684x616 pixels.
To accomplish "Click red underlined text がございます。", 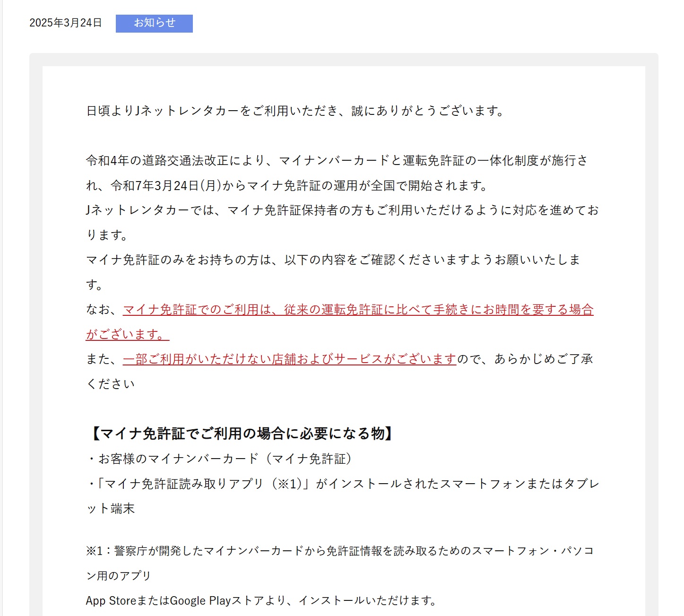I will point(128,334).
